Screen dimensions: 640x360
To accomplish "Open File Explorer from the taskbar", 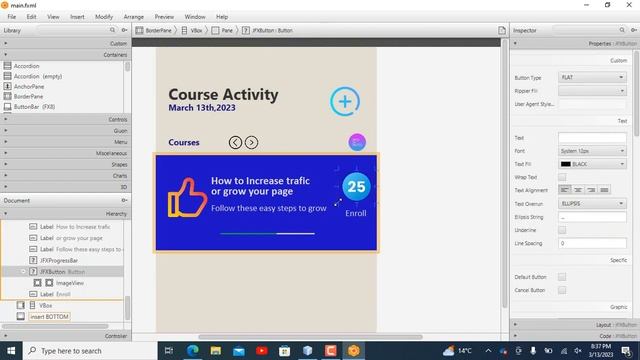I will click(216, 351).
